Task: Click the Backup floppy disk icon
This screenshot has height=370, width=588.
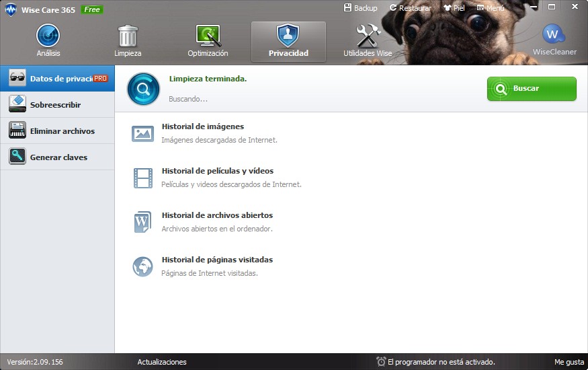Action: (x=347, y=7)
